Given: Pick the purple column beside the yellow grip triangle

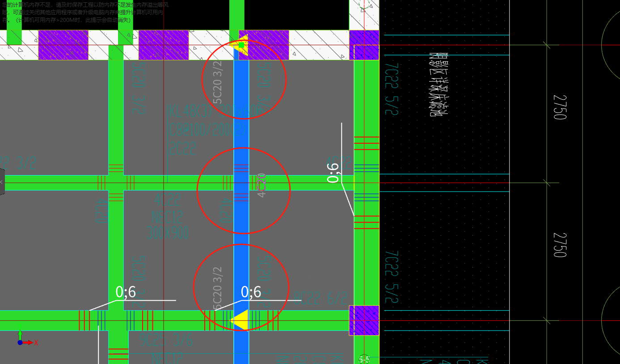Looking at the screenshot, I should (264, 45).
